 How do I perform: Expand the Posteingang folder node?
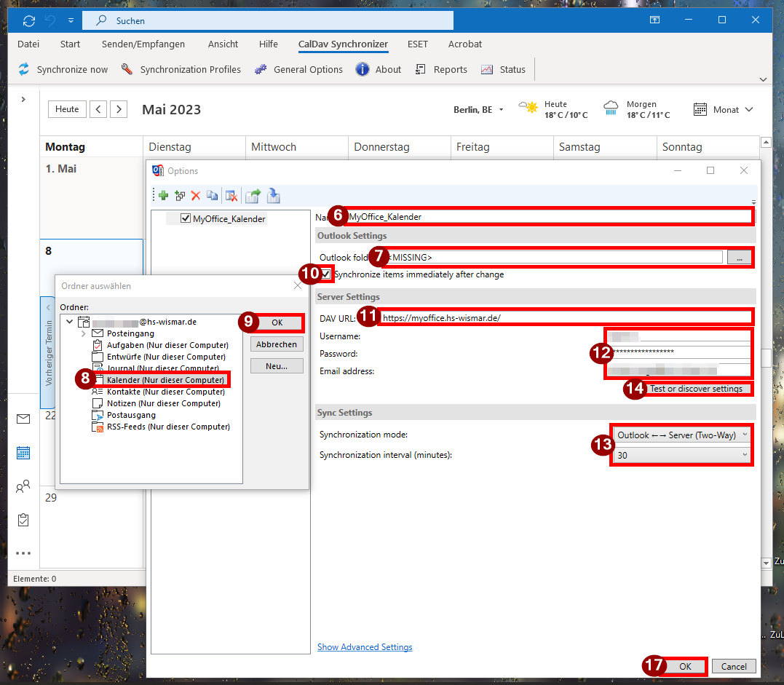[x=84, y=333]
